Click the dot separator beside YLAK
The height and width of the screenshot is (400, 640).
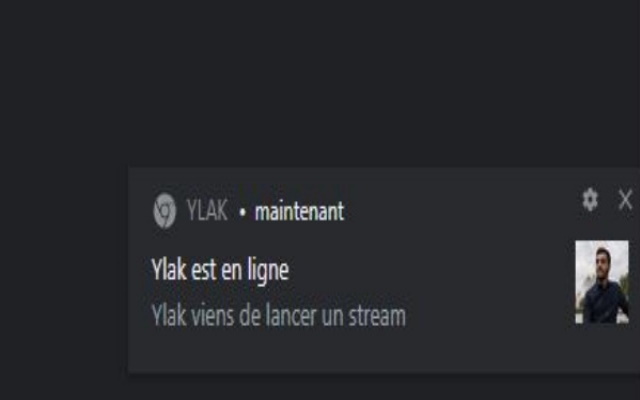coord(242,212)
